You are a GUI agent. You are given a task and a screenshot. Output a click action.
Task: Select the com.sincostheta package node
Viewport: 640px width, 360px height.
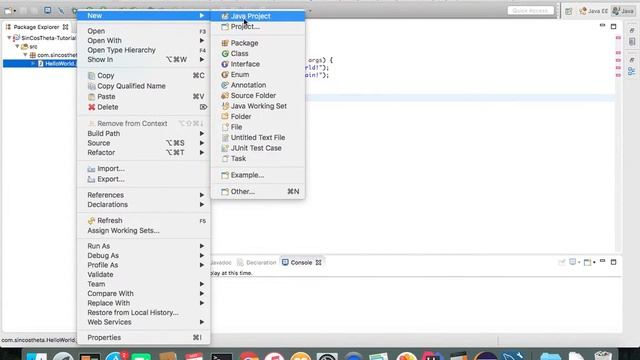[x=53, y=55]
